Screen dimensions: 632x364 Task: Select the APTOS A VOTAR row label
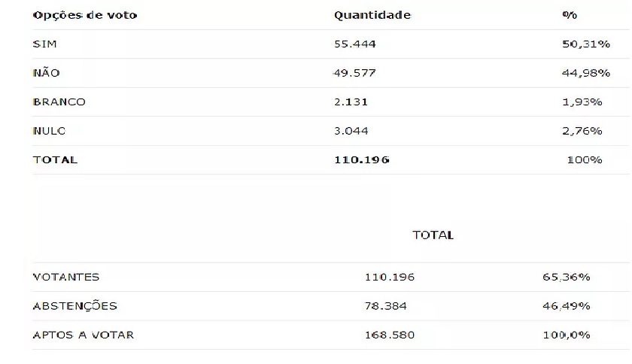tap(84, 335)
